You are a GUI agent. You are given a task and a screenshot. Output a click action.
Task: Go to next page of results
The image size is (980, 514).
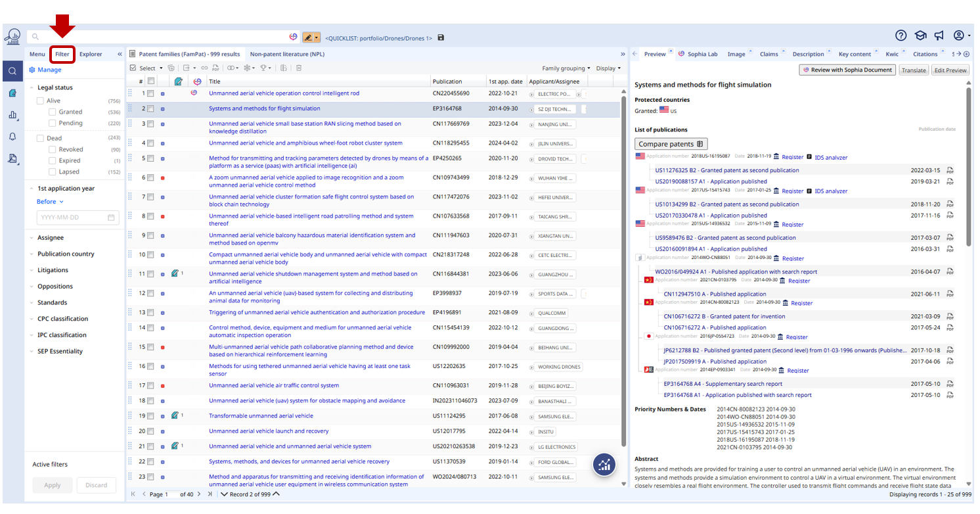coord(200,494)
